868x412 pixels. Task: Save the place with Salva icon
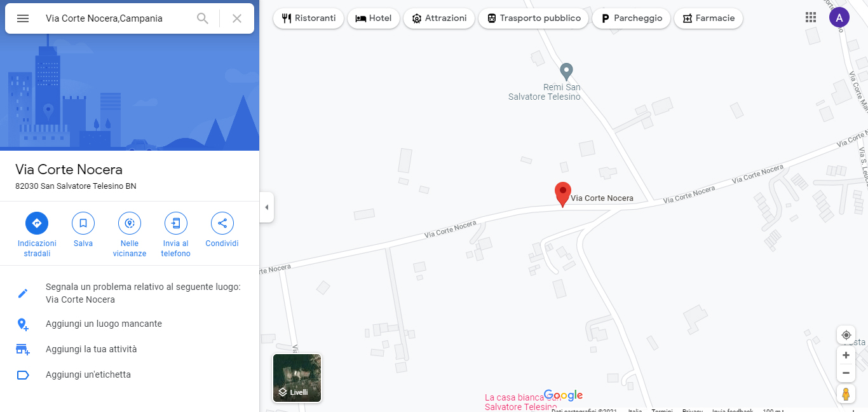coord(83,223)
